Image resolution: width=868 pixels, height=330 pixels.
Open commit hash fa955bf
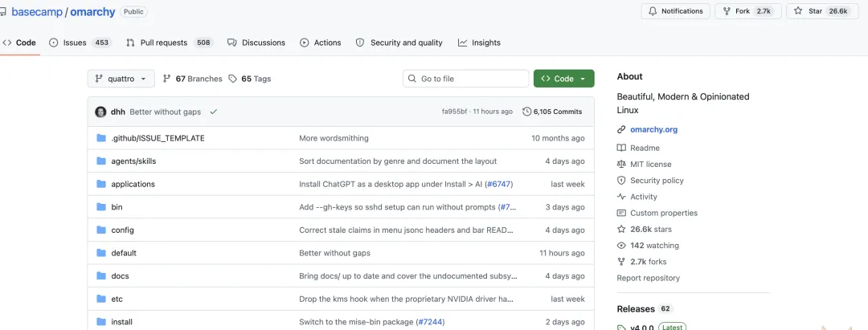(x=454, y=112)
